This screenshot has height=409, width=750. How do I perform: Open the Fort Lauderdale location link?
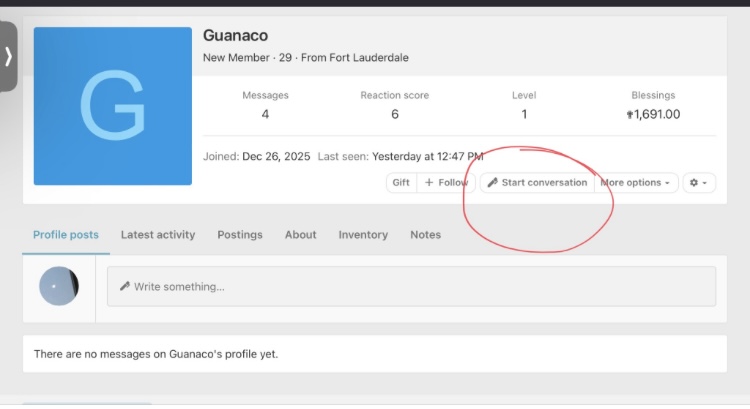click(371, 58)
